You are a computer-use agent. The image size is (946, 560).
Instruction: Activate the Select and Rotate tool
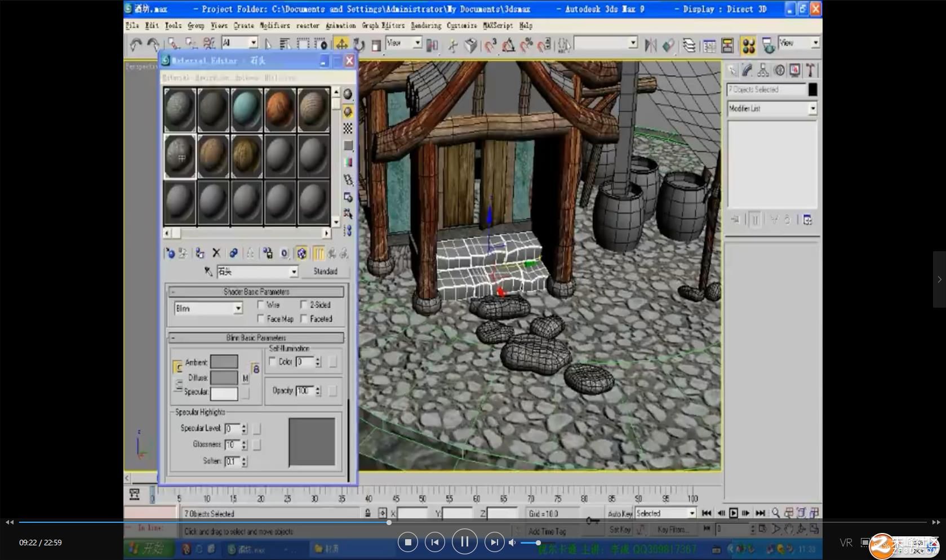click(359, 45)
